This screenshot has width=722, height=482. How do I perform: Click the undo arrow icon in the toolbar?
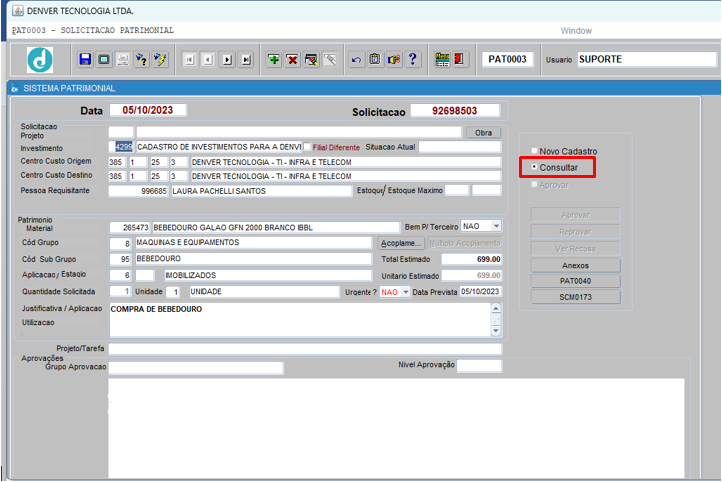coord(356,60)
